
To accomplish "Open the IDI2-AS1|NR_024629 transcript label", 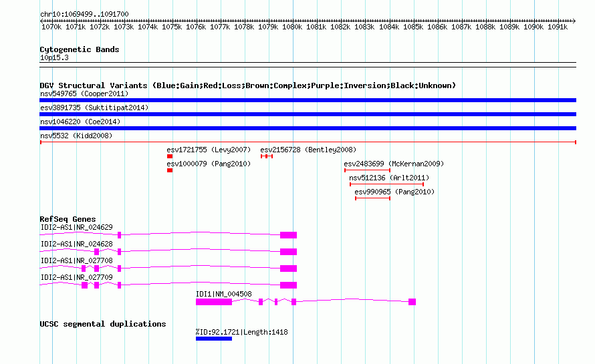I will coord(77,228).
